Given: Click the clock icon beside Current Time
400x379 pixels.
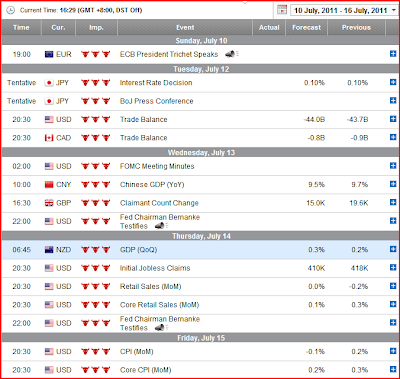Looking at the screenshot, I should point(11,10).
